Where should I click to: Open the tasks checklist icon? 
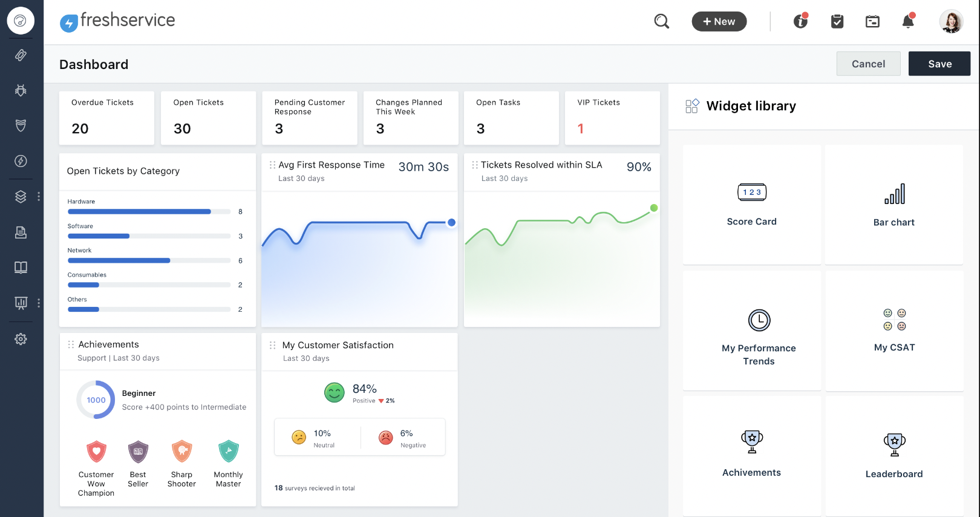pos(837,22)
